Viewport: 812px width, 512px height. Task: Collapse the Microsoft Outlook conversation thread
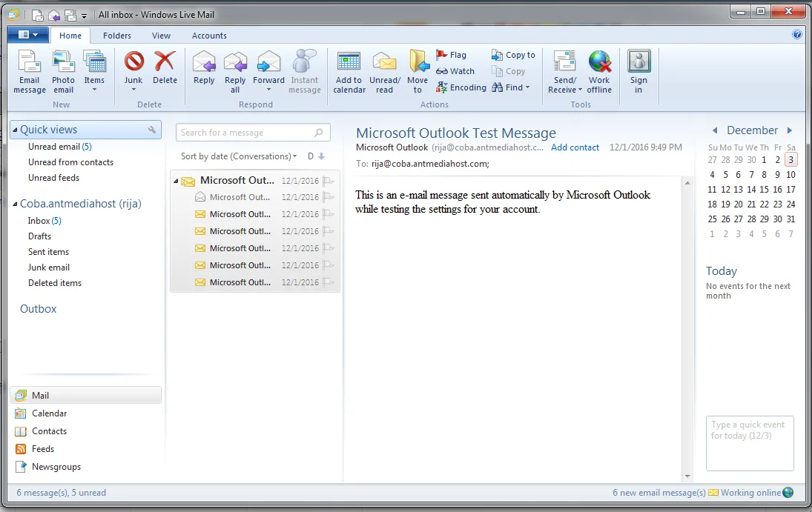pos(176,181)
